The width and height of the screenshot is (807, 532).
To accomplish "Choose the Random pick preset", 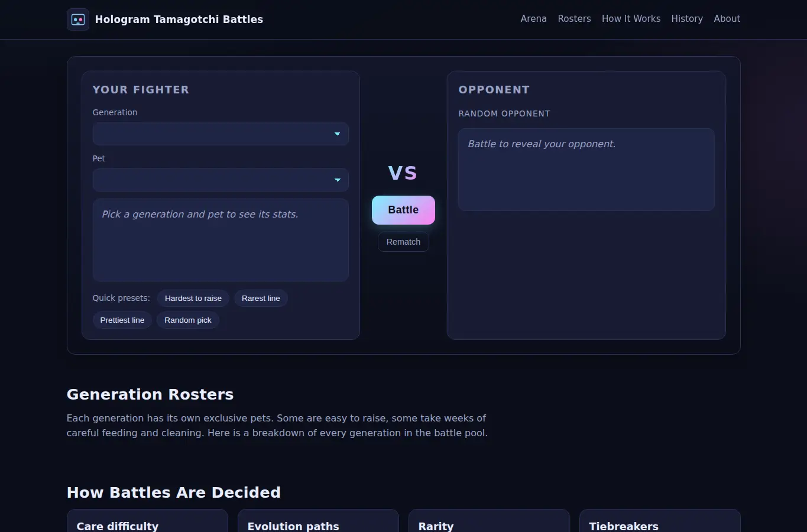I will pyautogui.click(x=188, y=320).
